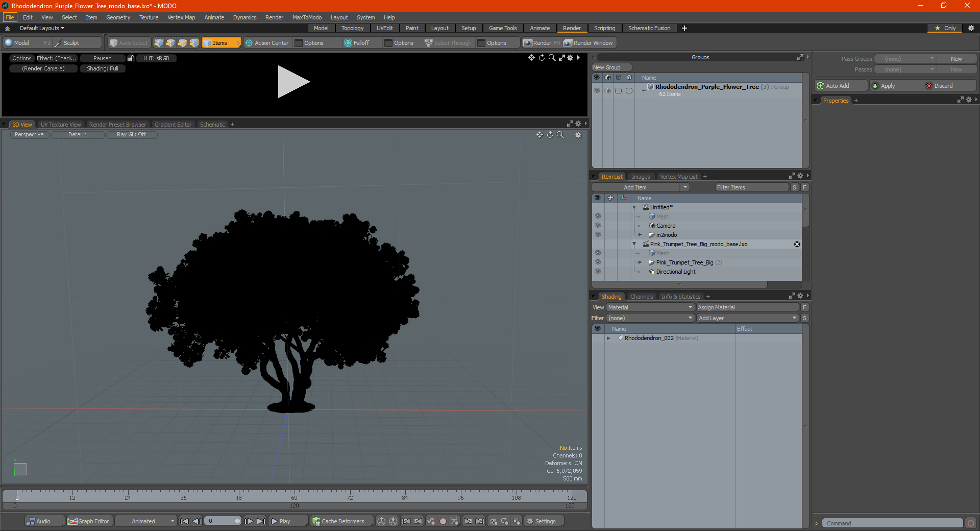This screenshot has height=531, width=980.
Task: Toggle Action Center Options checkbox
Action: (x=299, y=43)
